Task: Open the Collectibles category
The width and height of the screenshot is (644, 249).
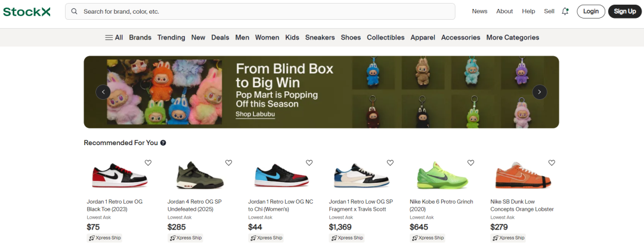Action: point(386,38)
